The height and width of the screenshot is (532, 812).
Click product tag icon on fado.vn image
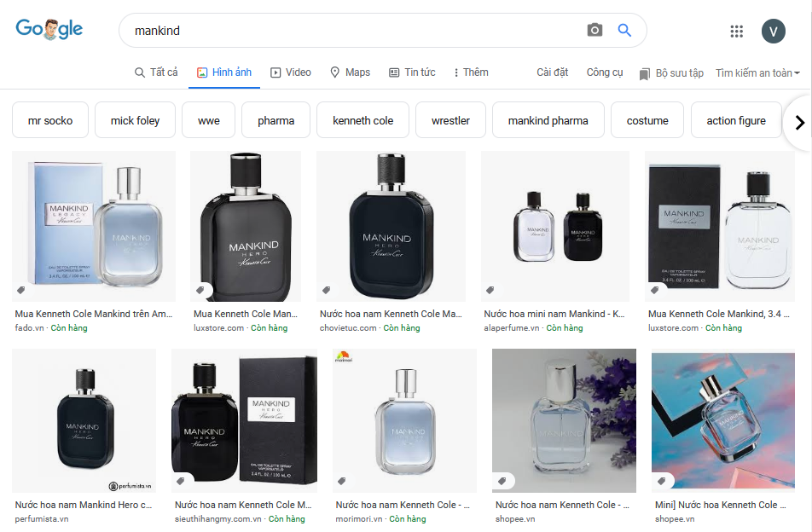coord(21,290)
